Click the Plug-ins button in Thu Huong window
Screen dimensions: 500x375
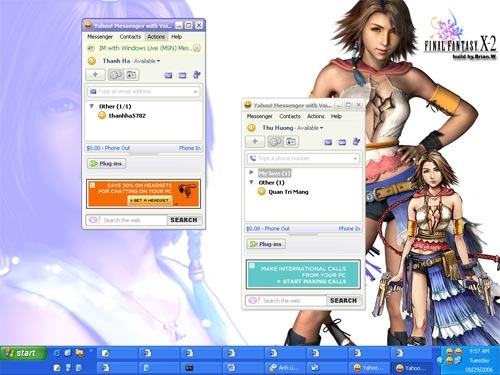(x=266, y=244)
